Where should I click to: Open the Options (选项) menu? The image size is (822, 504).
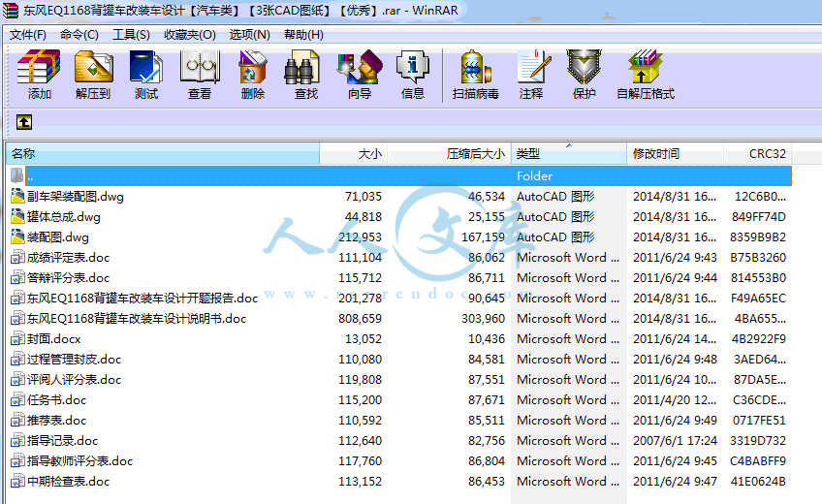pos(249,34)
